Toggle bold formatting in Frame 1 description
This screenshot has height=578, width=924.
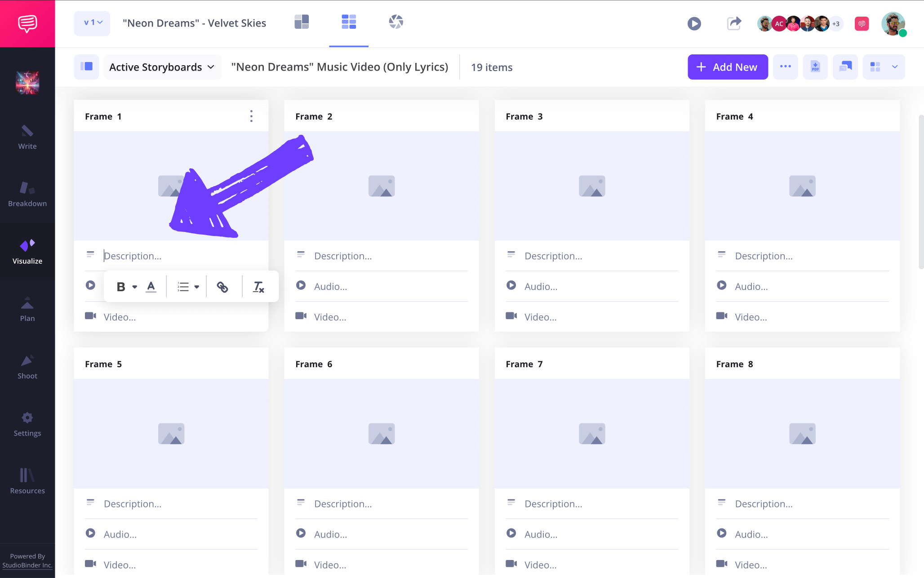pyautogui.click(x=120, y=286)
